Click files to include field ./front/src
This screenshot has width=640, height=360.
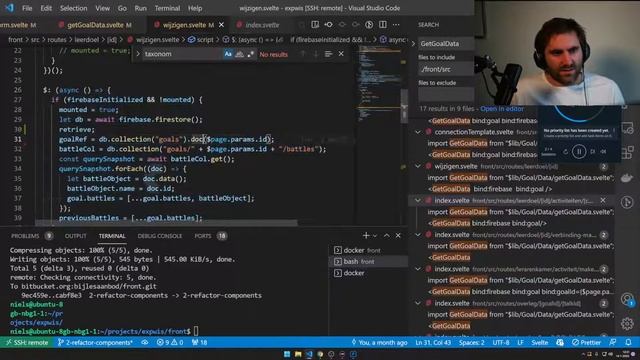coord(446,69)
